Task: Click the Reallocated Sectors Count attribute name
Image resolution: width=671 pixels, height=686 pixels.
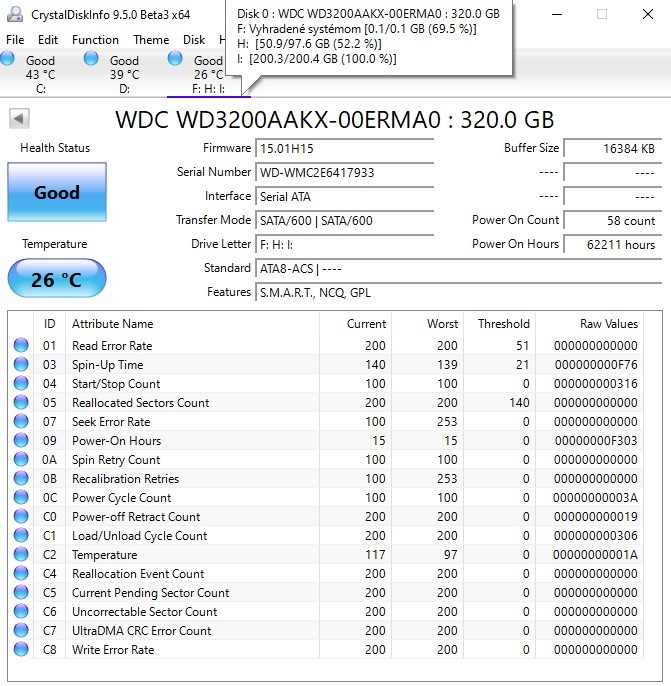Action: tap(140, 402)
